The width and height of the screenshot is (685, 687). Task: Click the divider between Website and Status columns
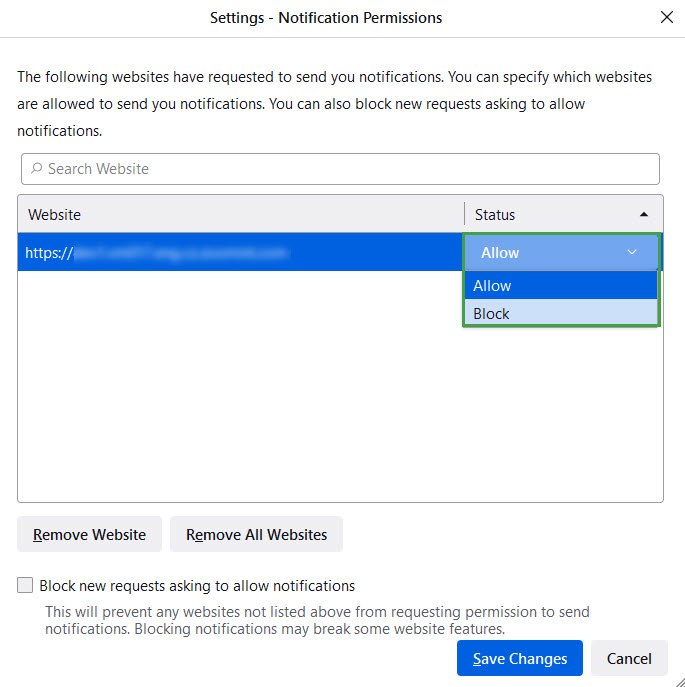[x=465, y=214]
